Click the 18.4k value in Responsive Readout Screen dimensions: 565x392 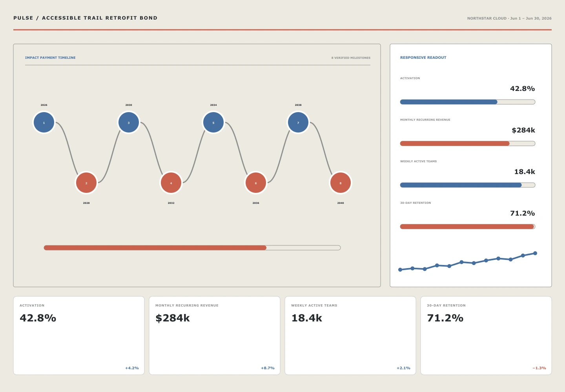pos(525,172)
